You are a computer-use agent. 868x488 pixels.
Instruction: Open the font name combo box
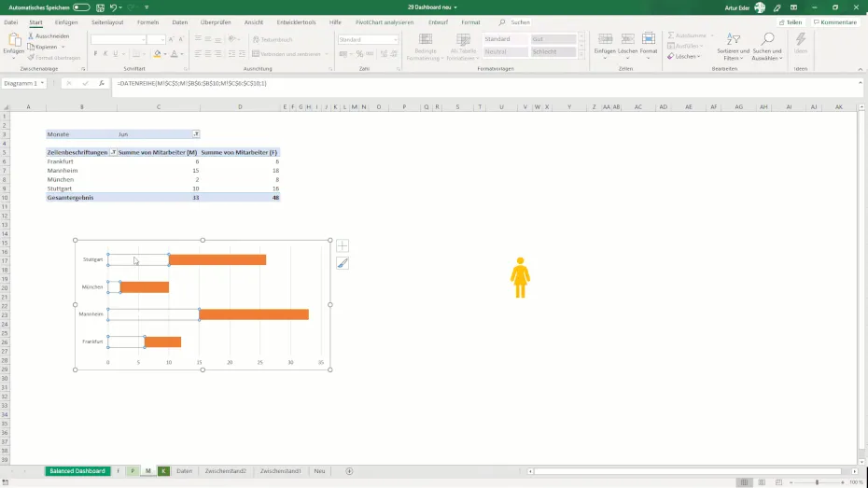tap(119, 39)
